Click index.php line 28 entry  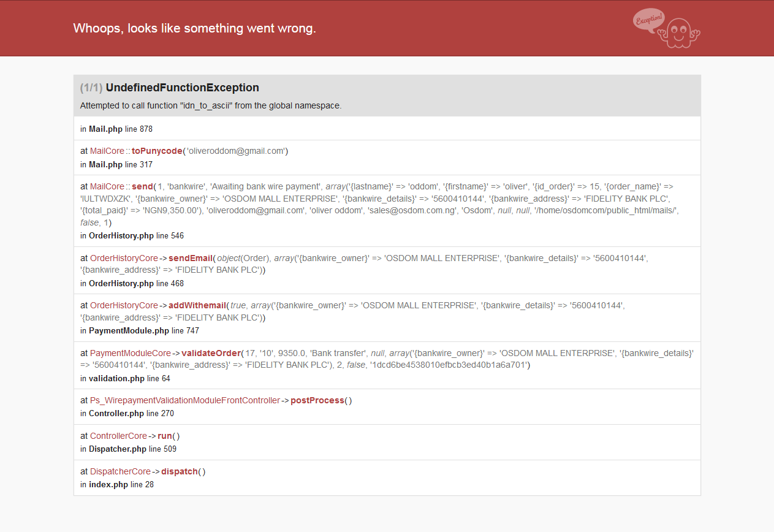(x=116, y=484)
